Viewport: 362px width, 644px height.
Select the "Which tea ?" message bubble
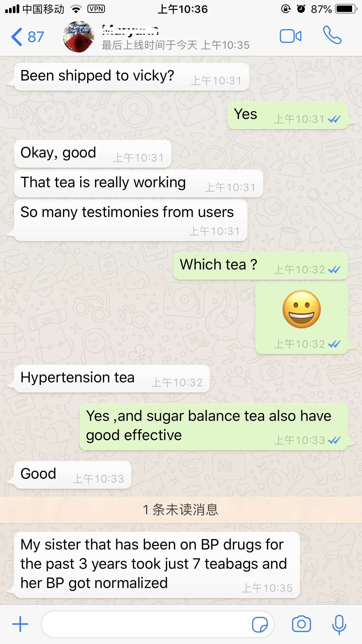261,266
